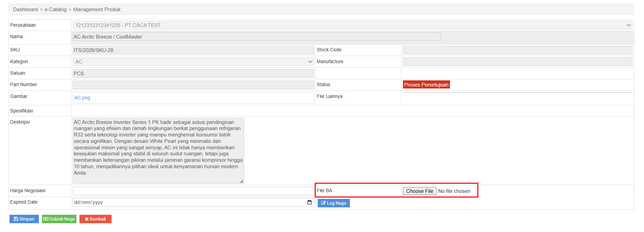Image resolution: width=644 pixels, height=232 pixels.
Task: Click Choose File for File BA
Action: [419, 191]
